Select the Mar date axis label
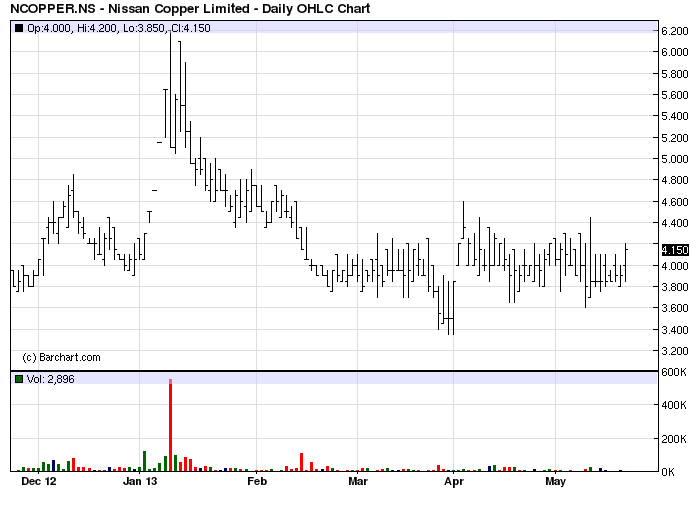The height and width of the screenshot is (512, 700). tap(358, 481)
